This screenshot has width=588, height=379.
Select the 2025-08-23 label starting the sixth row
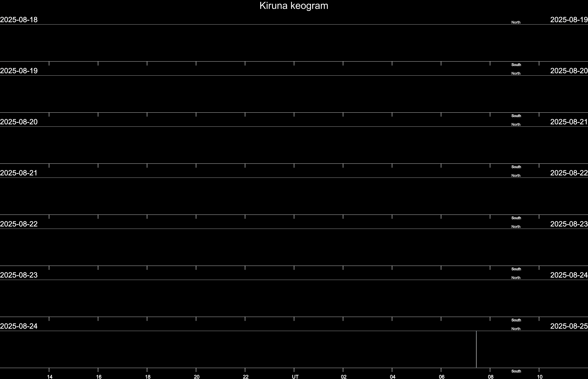[x=19, y=275]
